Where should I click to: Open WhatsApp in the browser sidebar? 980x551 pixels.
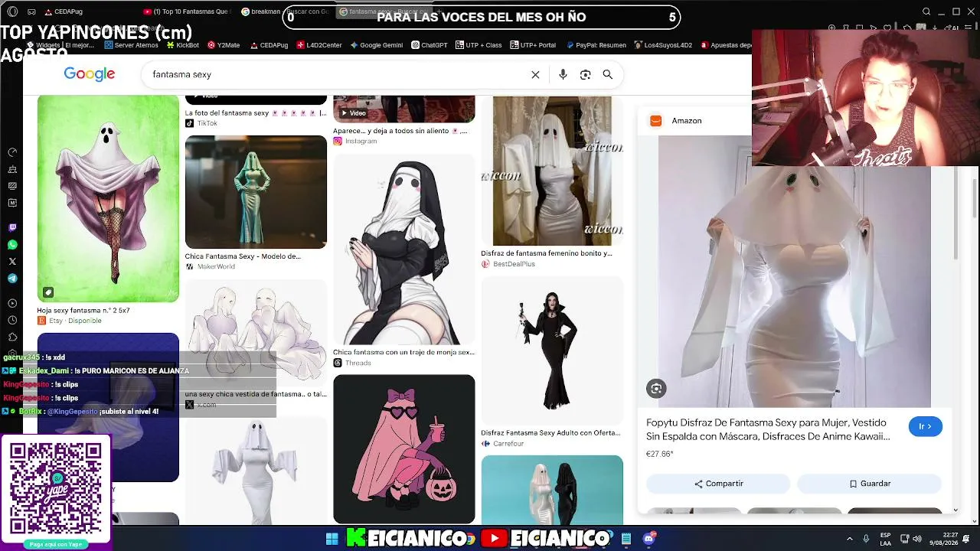[x=12, y=245]
